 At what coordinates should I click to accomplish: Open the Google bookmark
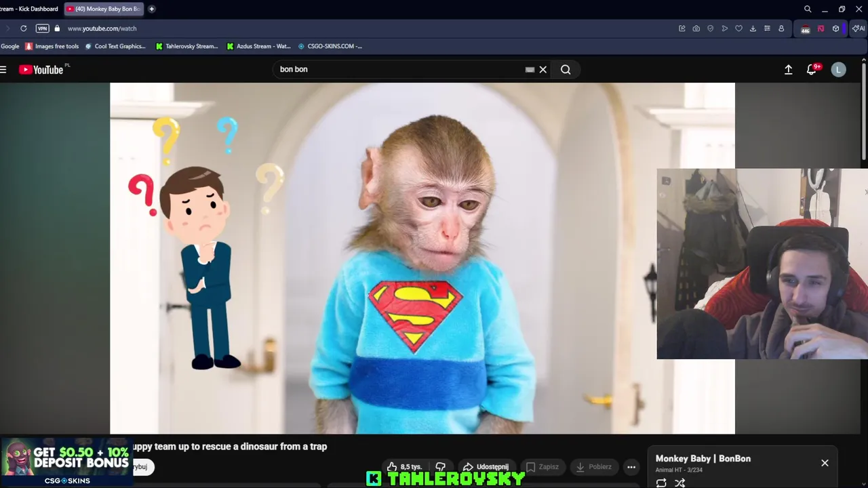tap(9, 46)
